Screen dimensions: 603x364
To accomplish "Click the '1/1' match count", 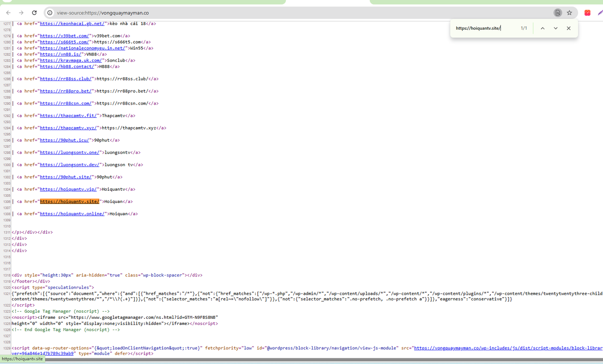I will (524, 28).
